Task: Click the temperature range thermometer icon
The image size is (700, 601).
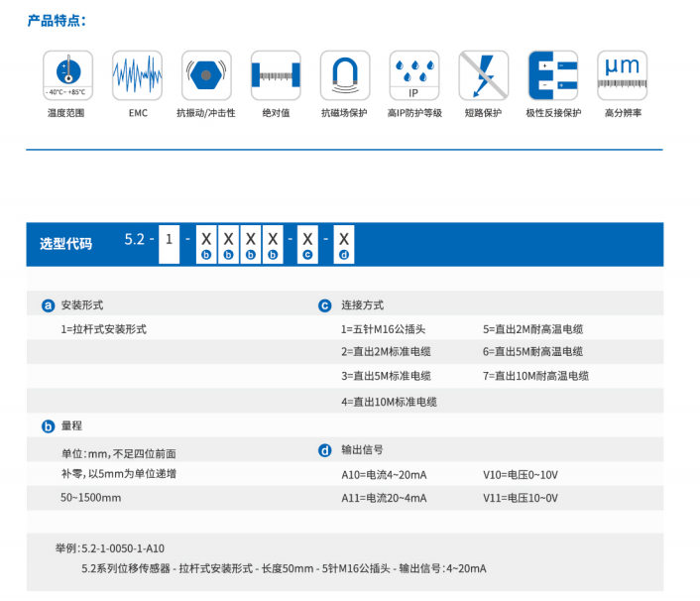Action: click(x=66, y=75)
